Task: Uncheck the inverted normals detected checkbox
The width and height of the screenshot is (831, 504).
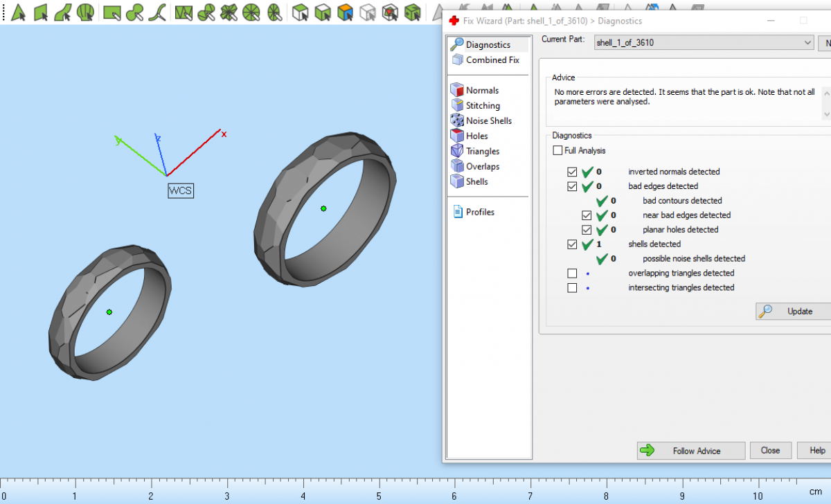Action: (572, 172)
